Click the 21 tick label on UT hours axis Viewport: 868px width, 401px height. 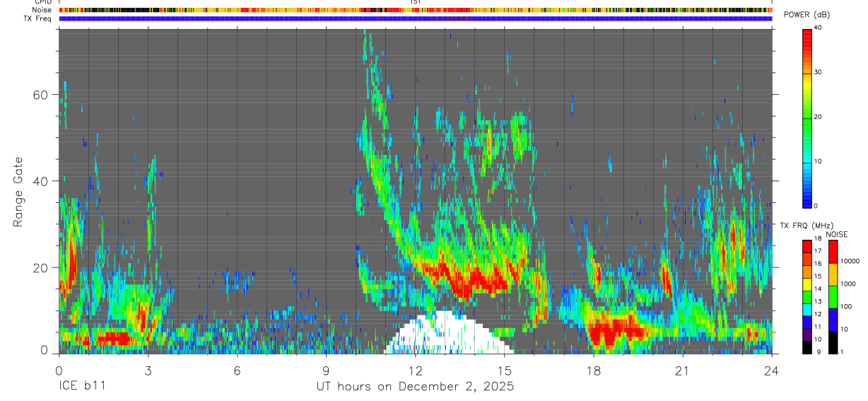(x=683, y=370)
